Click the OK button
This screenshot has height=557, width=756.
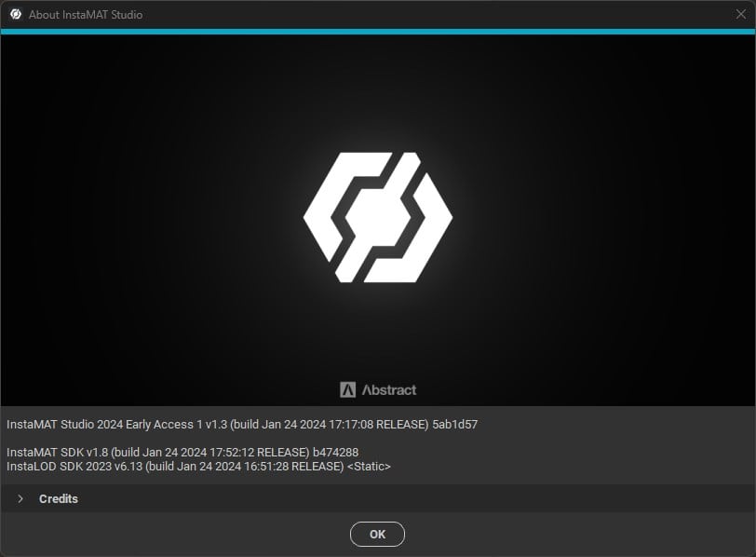coord(377,534)
